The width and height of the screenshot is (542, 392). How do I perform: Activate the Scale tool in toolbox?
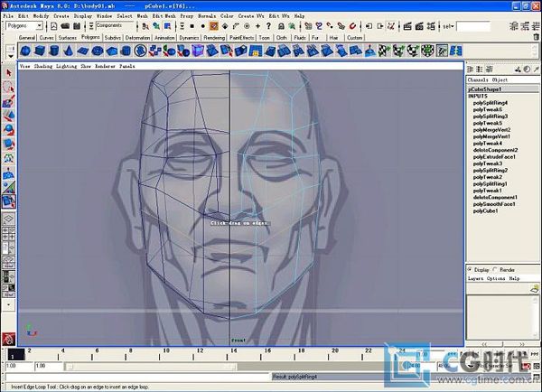coord(9,144)
